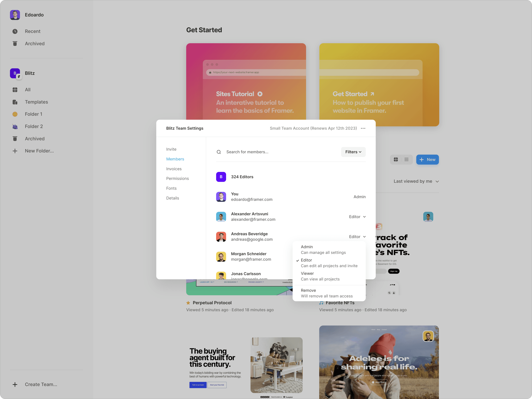Click the list view toggle icon
Viewport: 532px width, 399px height.
pyautogui.click(x=406, y=159)
